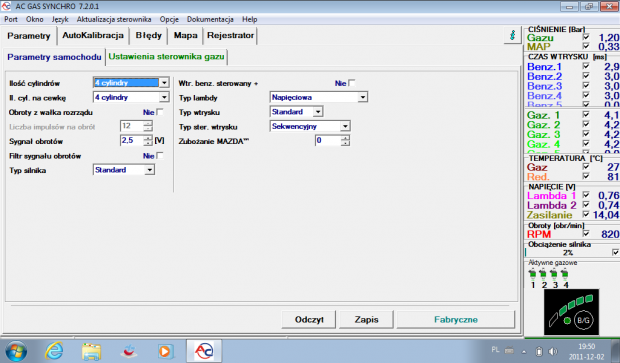Toggle active gas injector 3 icon

tap(554, 274)
